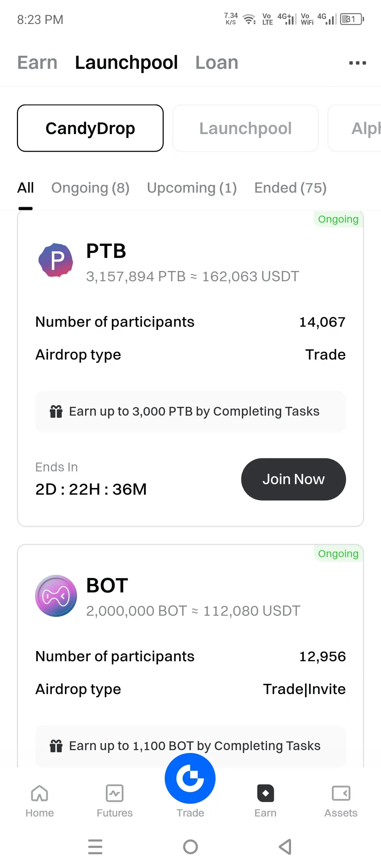This screenshot has width=381, height=868.
Task: Open Earn up to 3,000 PTB tasks banner
Action: (190, 411)
